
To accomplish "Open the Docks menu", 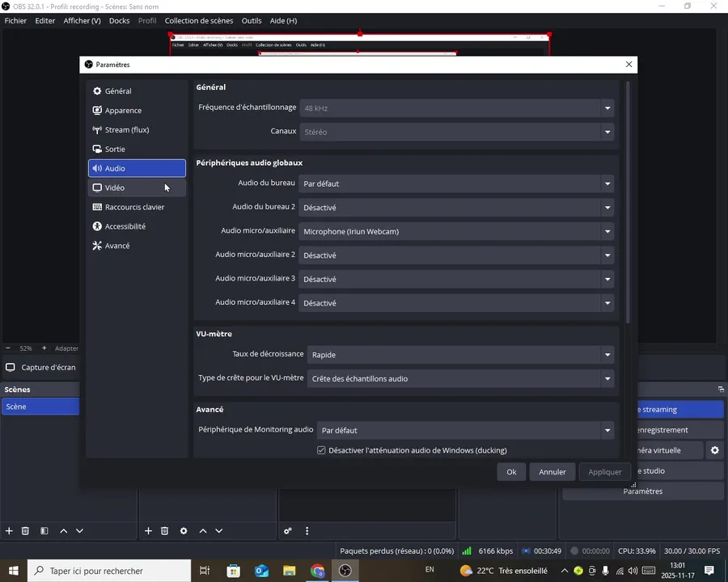I will (x=120, y=21).
